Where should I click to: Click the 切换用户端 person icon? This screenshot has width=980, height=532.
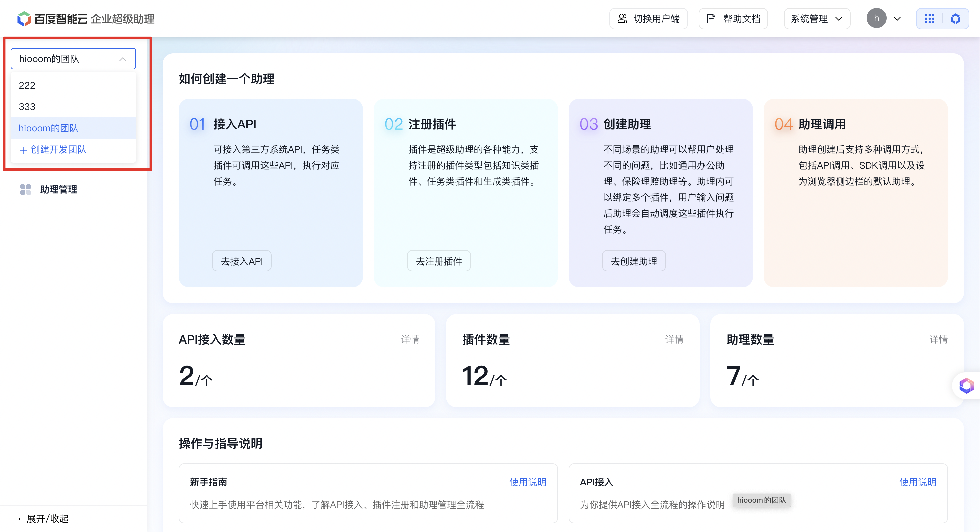point(622,19)
